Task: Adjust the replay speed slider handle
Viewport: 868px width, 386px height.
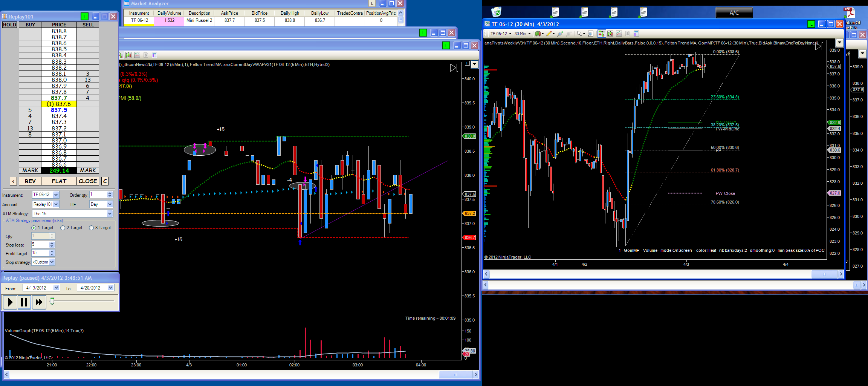Action: pyautogui.click(x=52, y=301)
